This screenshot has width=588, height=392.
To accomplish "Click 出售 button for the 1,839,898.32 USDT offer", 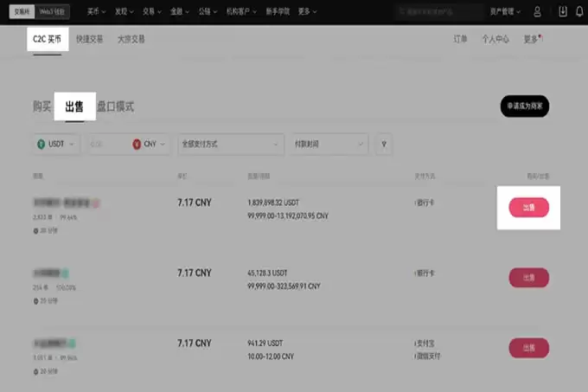I will [528, 208].
